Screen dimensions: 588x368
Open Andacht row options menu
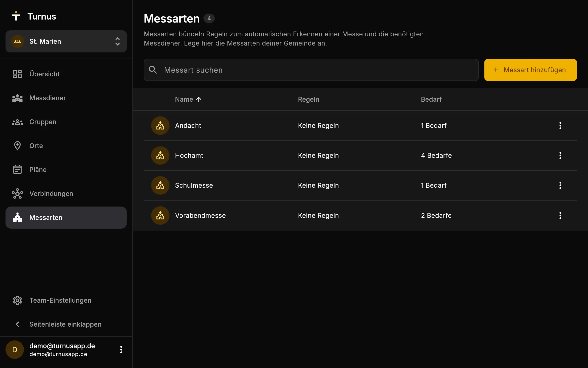(560, 126)
